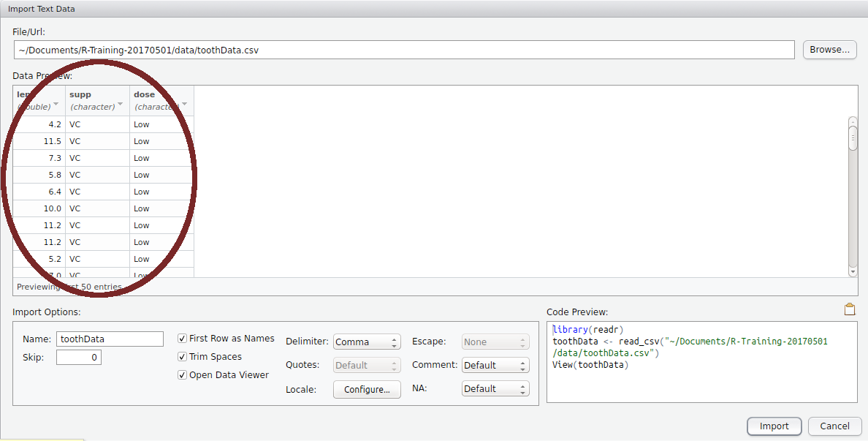Disable the Trim Spaces checkbox
This screenshot has height=441, width=868.
click(183, 357)
